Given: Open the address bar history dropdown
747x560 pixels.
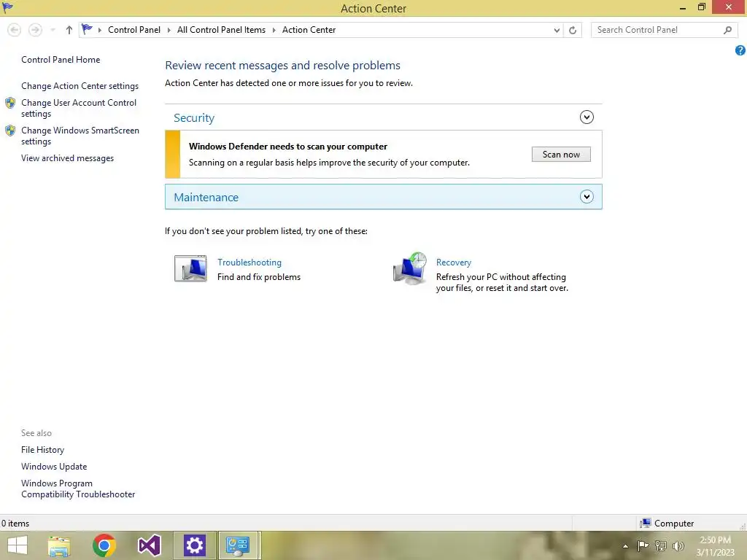Looking at the screenshot, I should 557,30.
